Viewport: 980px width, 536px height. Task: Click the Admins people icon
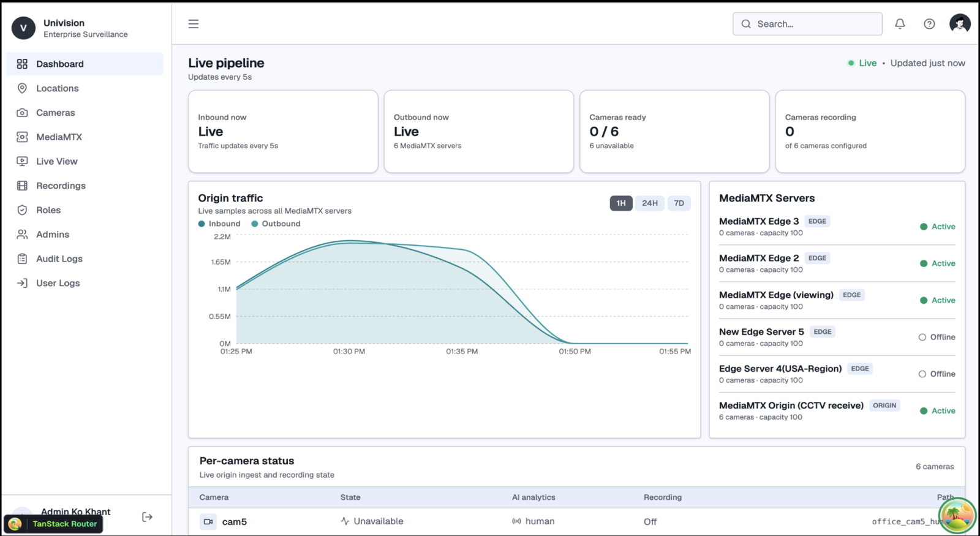(x=22, y=234)
